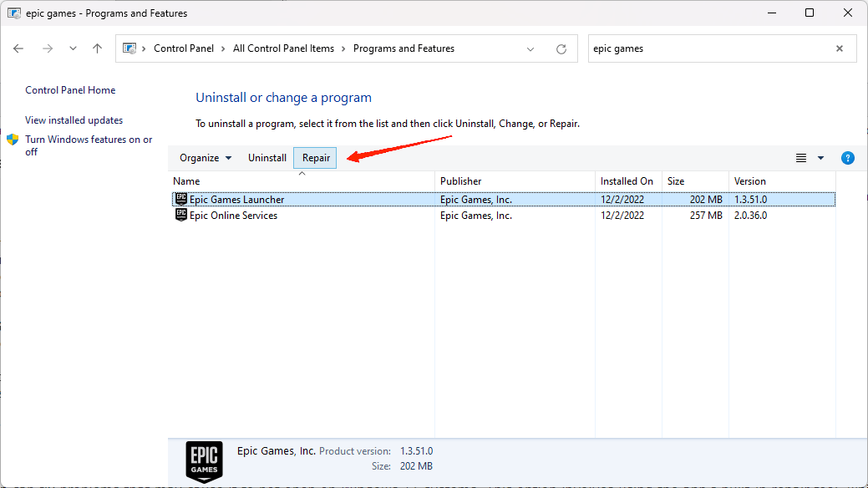Click the Repair toolbar button
Screen dimensions: 868x488
(x=316, y=158)
